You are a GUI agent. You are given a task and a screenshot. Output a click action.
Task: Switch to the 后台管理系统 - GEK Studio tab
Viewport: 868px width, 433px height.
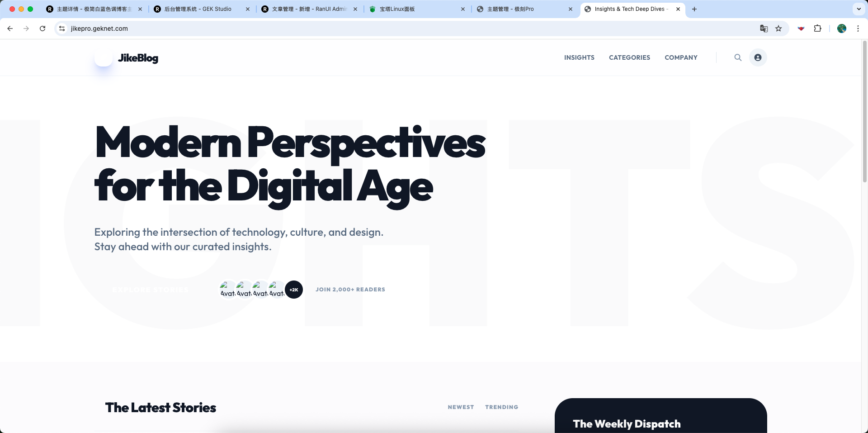(199, 9)
